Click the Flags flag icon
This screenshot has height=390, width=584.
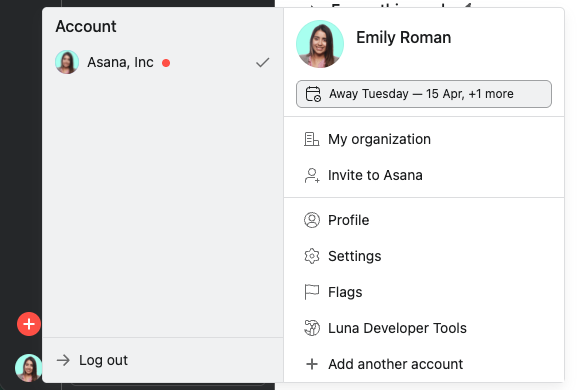[x=312, y=292]
